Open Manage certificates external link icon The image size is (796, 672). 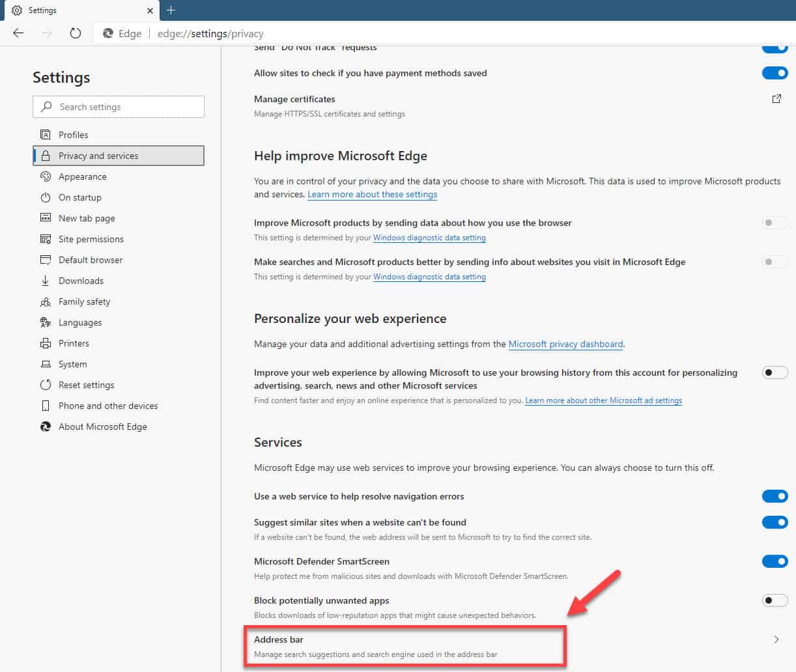(776, 99)
